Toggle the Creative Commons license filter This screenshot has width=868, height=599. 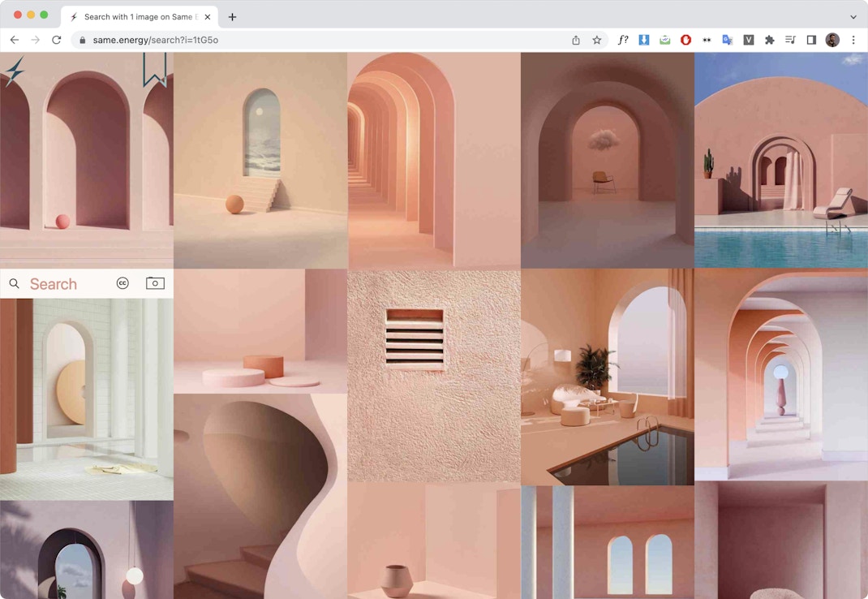pyautogui.click(x=122, y=283)
